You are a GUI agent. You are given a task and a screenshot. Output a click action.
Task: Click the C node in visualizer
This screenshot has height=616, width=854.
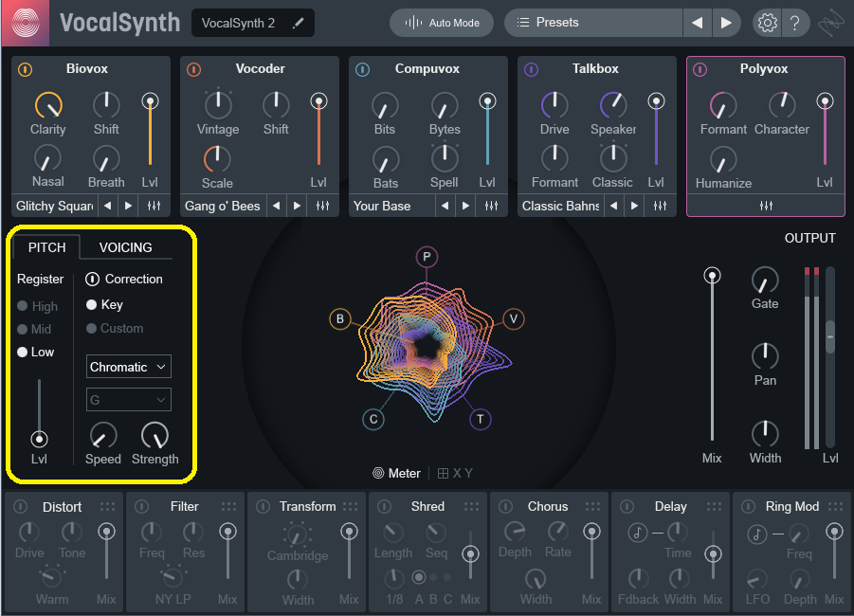[373, 420]
